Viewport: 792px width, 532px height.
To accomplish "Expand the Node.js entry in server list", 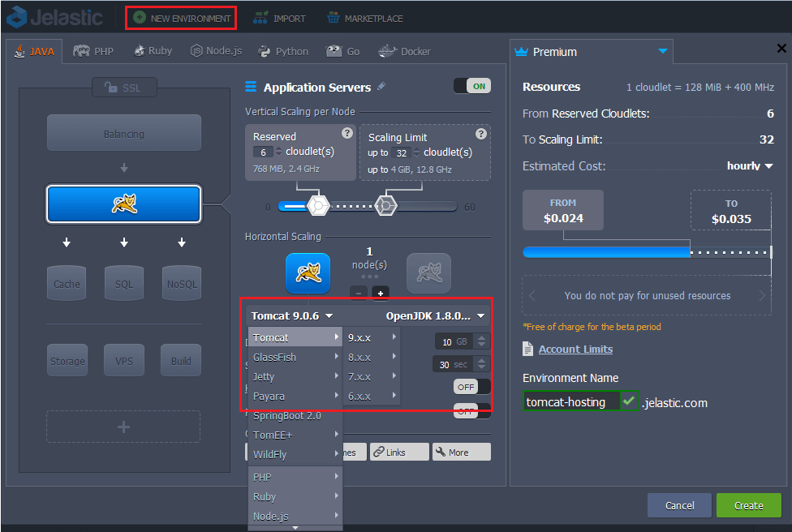I will coord(295,517).
